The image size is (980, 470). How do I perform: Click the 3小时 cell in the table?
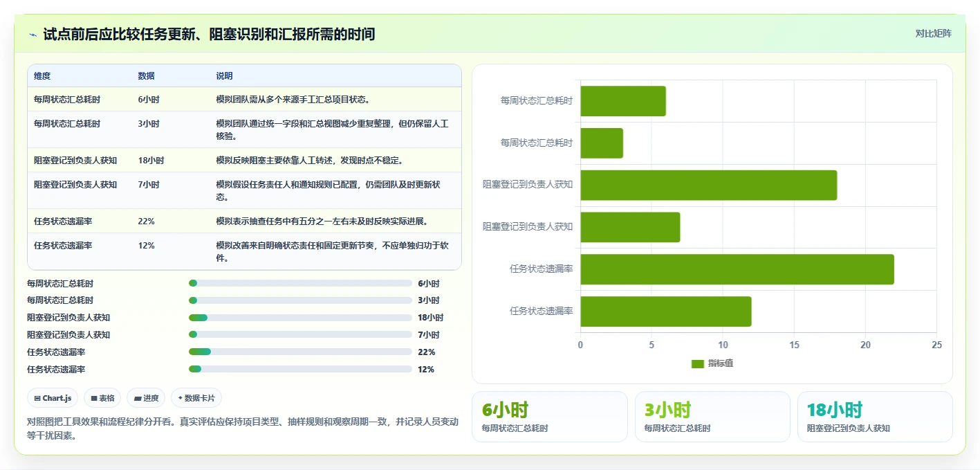click(x=149, y=124)
